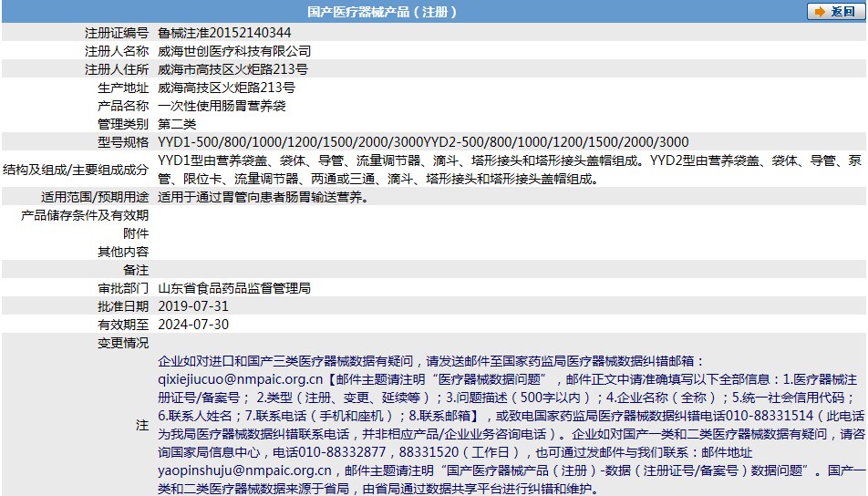The width and height of the screenshot is (868, 496).
Task: Click the 审批部门 label
Action: (123, 288)
